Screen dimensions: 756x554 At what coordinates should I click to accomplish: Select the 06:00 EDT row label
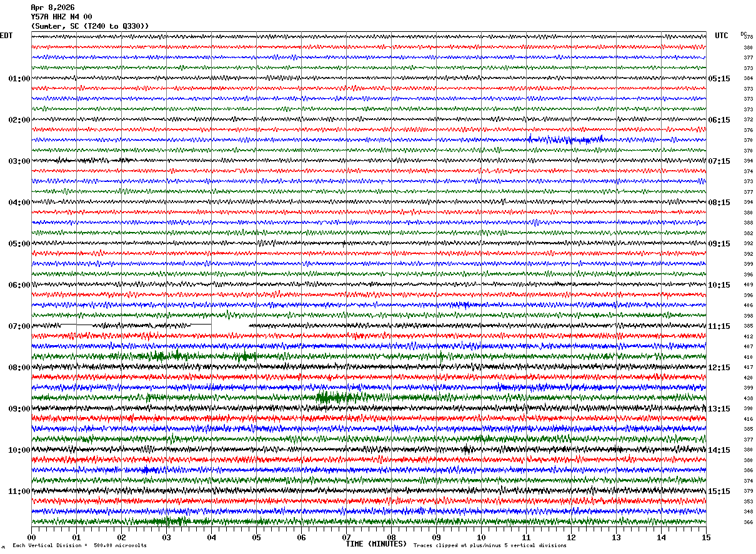point(19,285)
